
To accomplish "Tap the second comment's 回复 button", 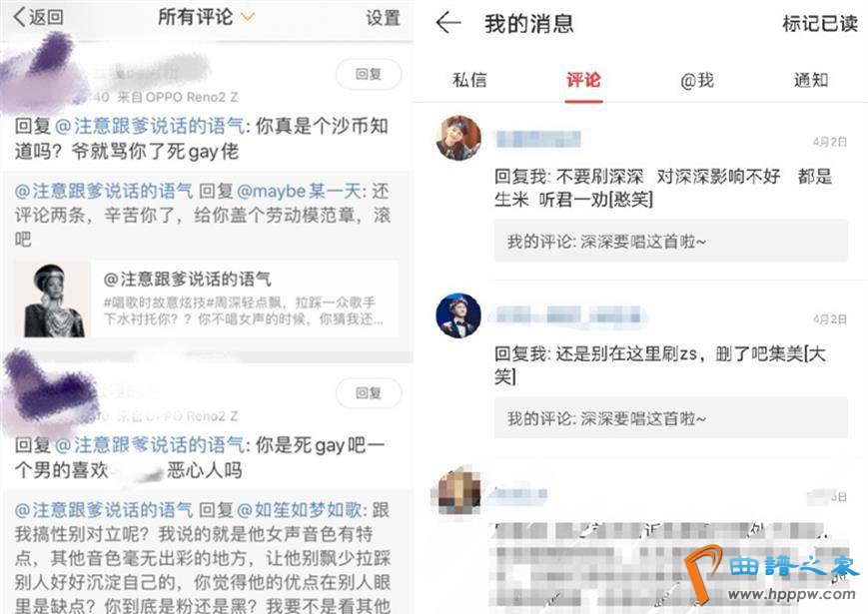I will (x=369, y=393).
